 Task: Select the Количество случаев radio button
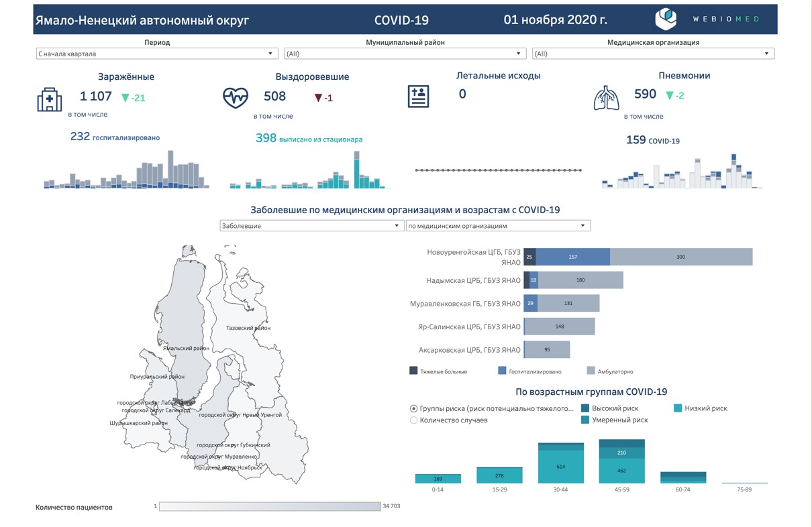[413, 420]
